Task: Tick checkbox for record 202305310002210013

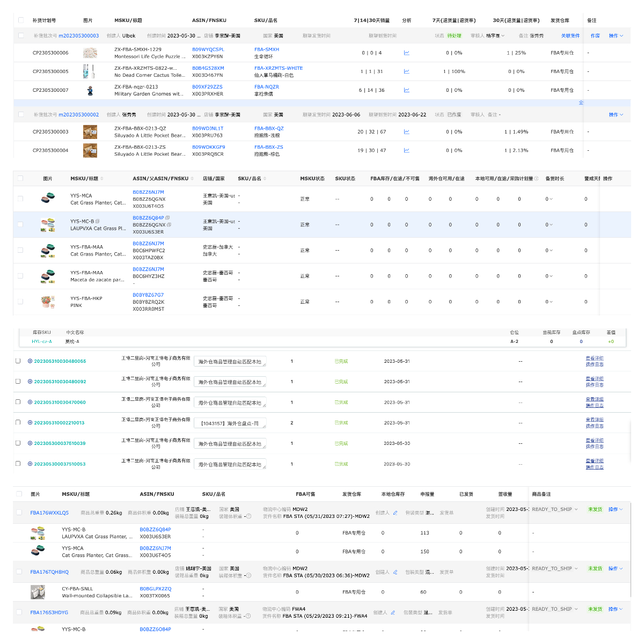Action: point(18,422)
